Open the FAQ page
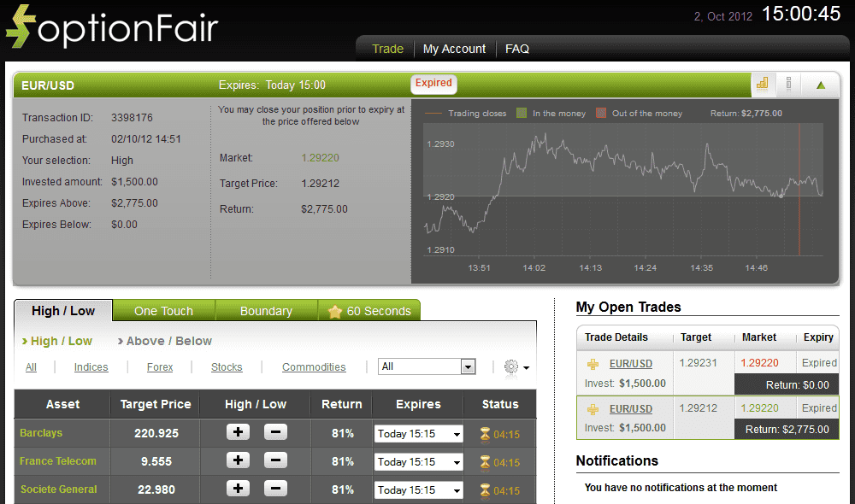Screen dimensions: 855x504 click(x=517, y=49)
